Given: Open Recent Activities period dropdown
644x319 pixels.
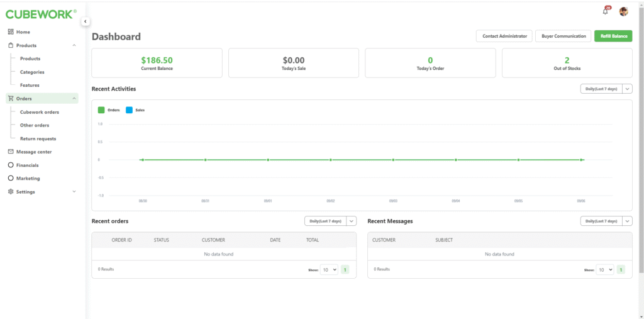Looking at the screenshot, I should [x=606, y=89].
